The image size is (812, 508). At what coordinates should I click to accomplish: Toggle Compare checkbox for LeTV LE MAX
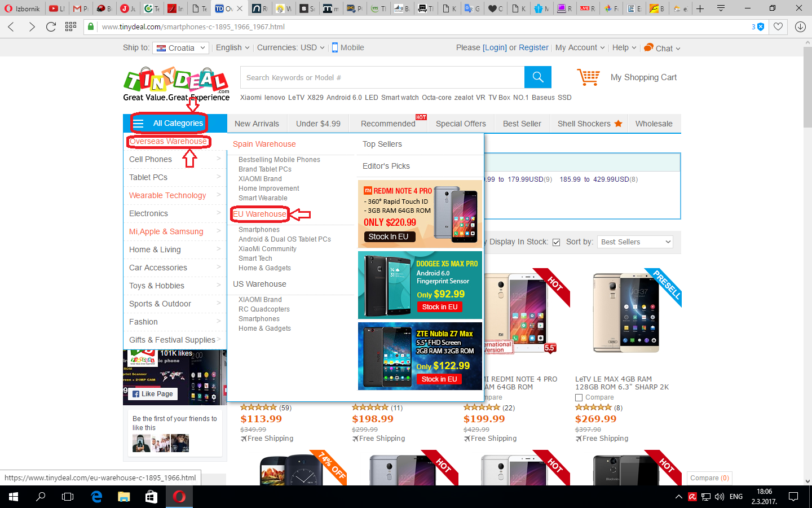pos(579,397)
